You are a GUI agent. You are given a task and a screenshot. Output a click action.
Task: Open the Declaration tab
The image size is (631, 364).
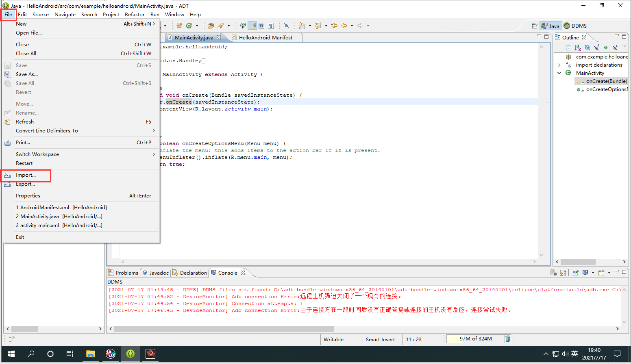190,273
